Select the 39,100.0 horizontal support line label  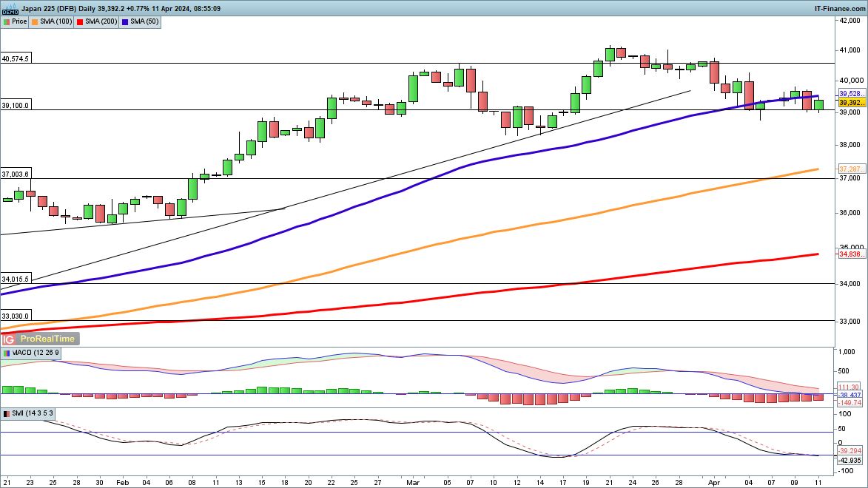[16, 106]
